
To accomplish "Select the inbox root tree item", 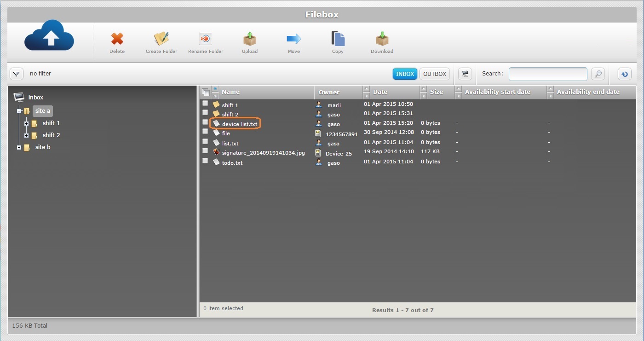I will [36, 97].
